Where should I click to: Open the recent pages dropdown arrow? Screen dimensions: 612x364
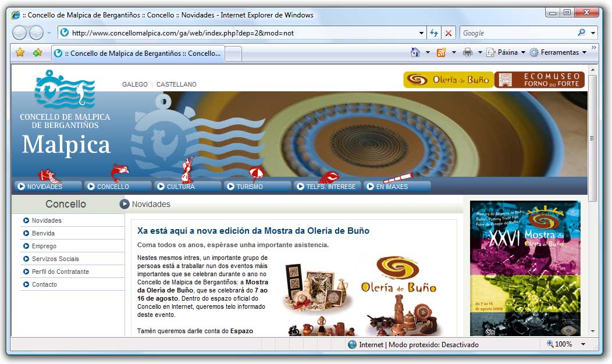point(49,33)
